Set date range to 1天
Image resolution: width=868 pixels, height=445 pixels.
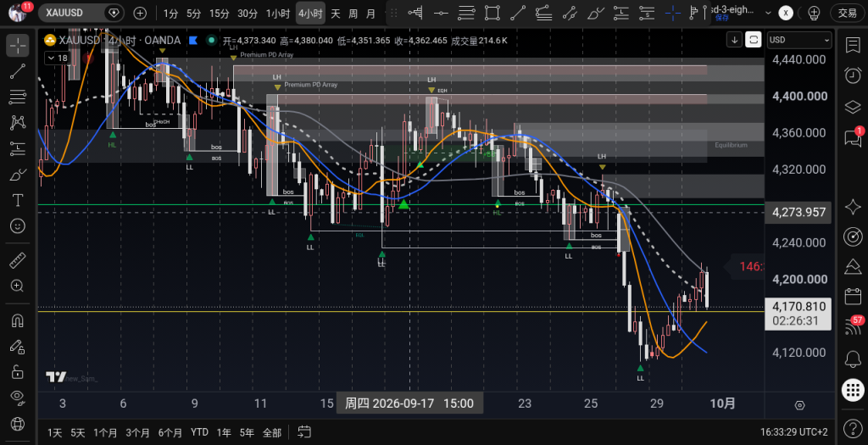click(x=55, y=432)
